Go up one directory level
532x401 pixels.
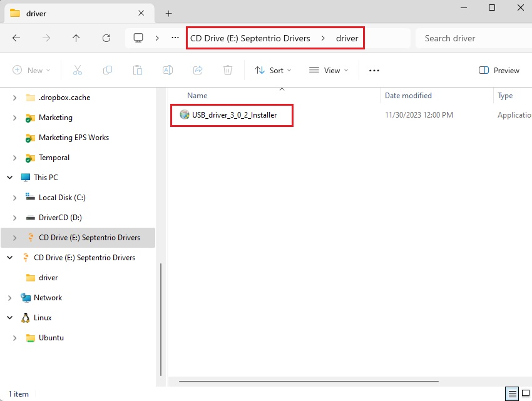tap(76, 38)
